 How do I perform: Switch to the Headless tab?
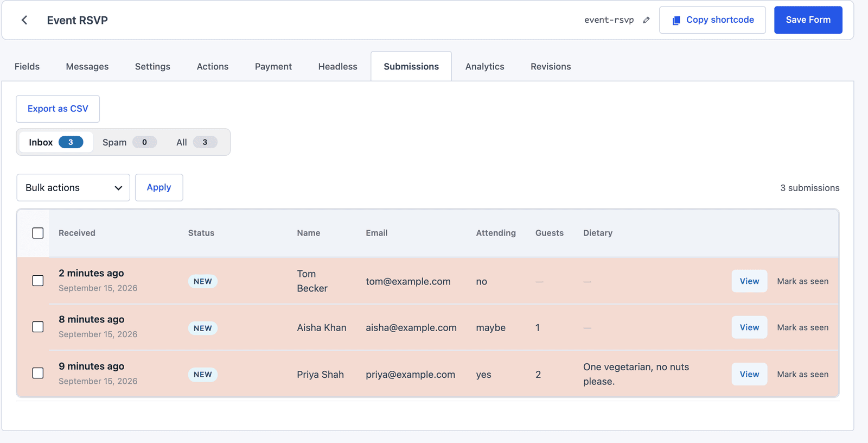(x=337, y=66)
